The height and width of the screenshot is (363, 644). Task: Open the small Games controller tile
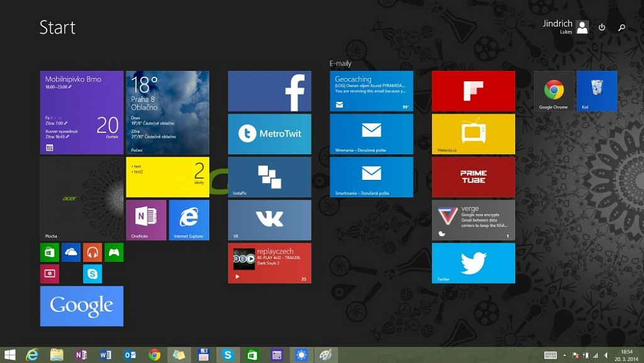click(114, 252)
